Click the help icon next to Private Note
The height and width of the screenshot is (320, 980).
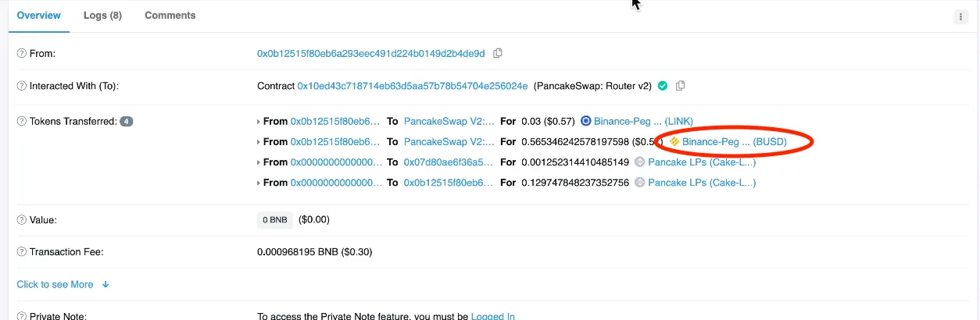(22, 316)
